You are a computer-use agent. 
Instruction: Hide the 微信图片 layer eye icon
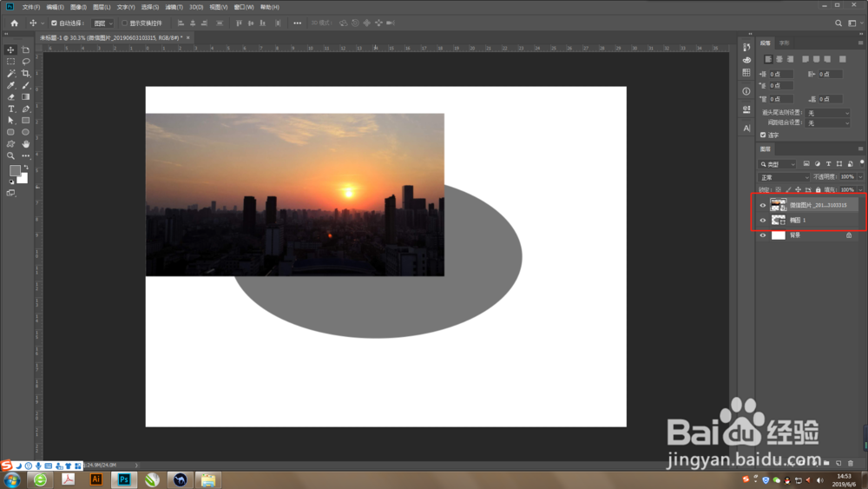coord(763,205)
